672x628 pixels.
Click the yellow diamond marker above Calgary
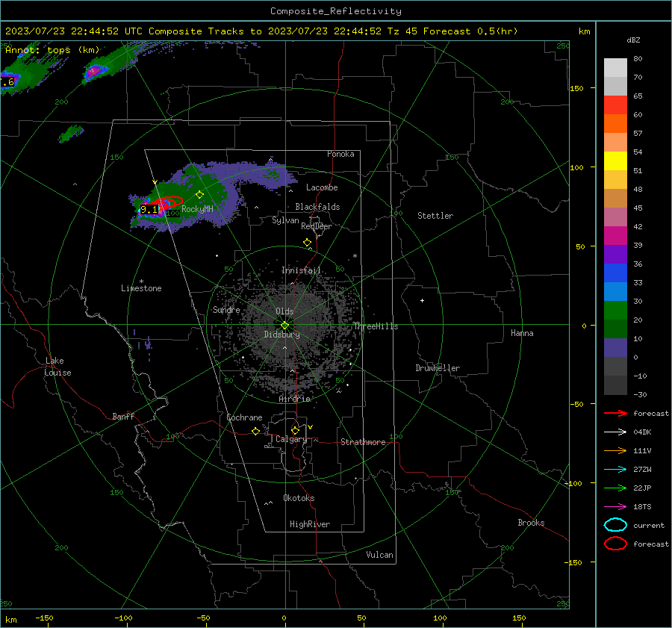tap(295, 430)
